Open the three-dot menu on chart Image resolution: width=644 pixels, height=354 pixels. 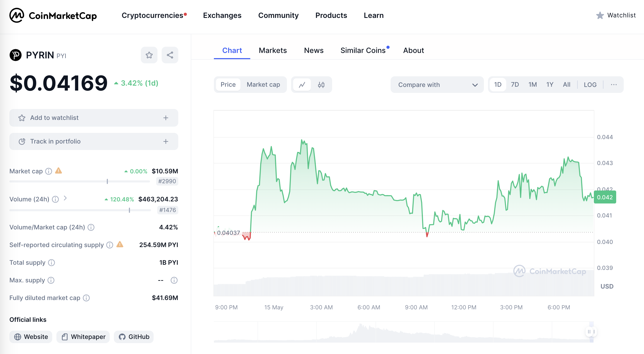point(614,85)
